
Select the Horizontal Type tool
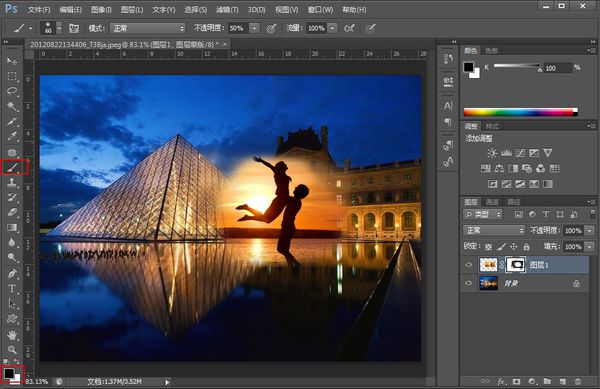click(12, 288)
